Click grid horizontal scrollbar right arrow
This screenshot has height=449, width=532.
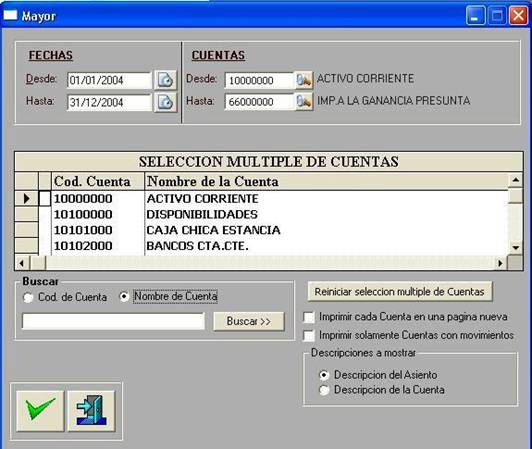point(500,263)
